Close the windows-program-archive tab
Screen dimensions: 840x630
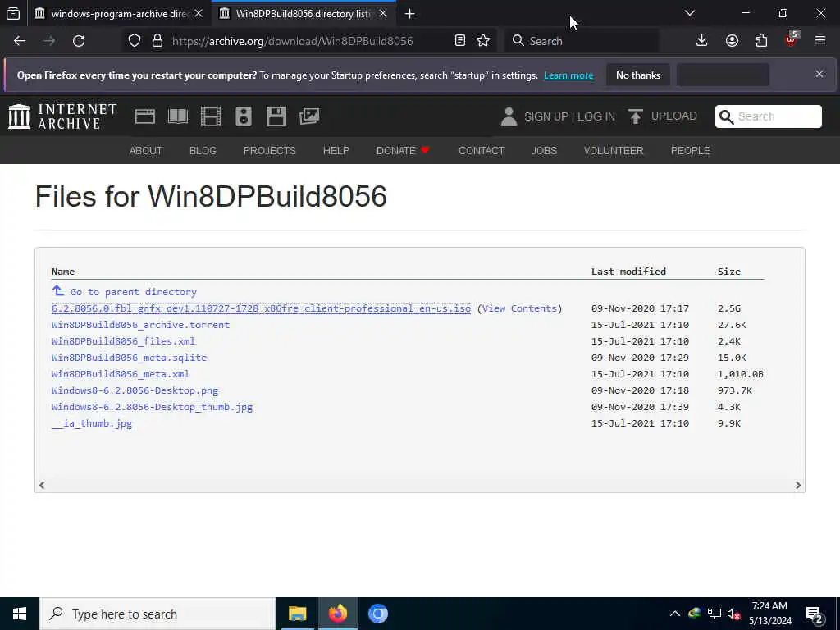[x=199, y=14]
